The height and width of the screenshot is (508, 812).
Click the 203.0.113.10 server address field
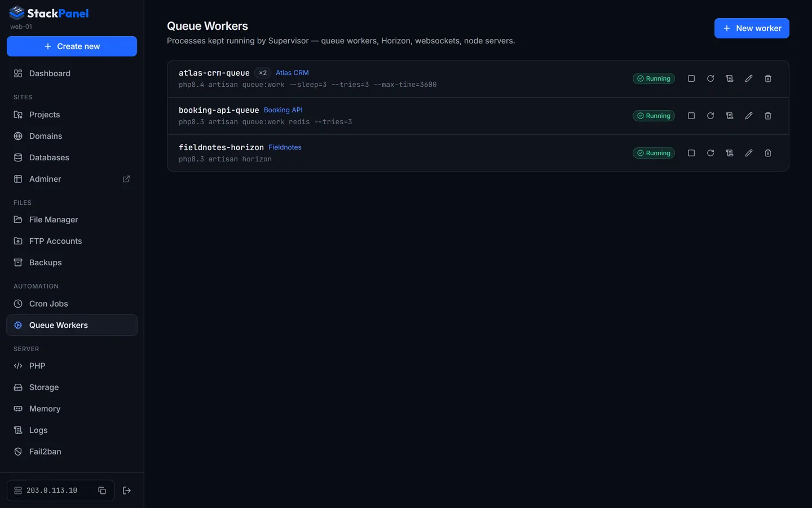(x=60, y=491)
